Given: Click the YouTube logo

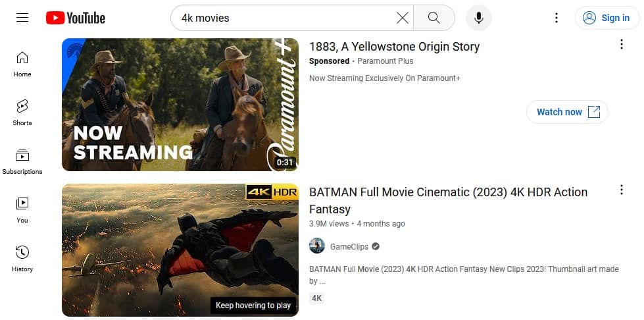Looking at the screenshot, I should [x=76, y=18].
